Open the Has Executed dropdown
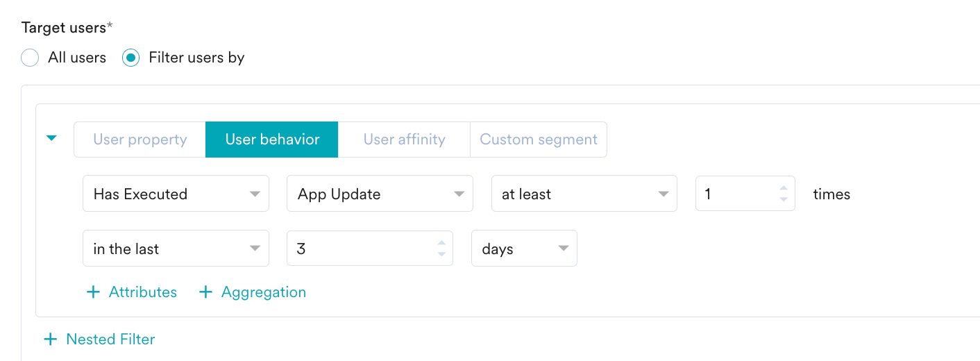Image resolution: width=980 pixels, height=361 pixels. click(176, 194)
